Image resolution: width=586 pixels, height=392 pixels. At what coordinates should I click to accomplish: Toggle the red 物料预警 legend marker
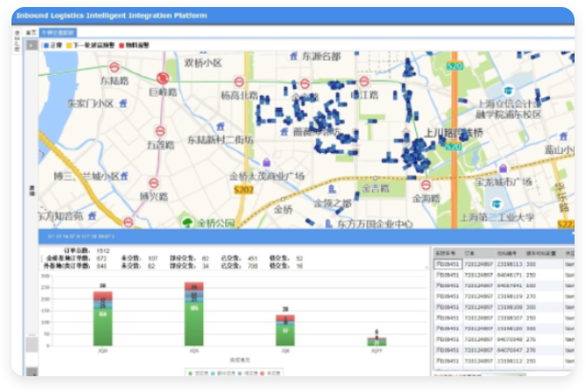(121, 44)
